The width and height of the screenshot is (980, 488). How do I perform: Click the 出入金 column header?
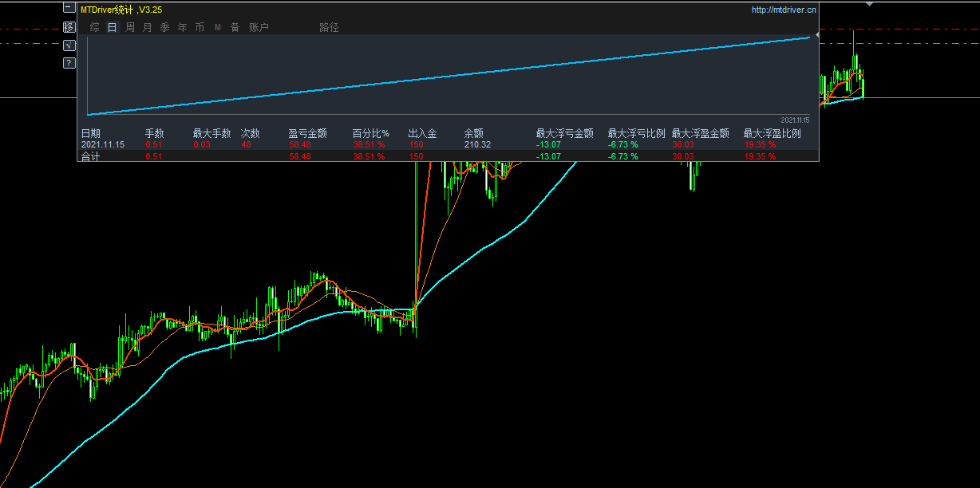(x=423, y=133)
